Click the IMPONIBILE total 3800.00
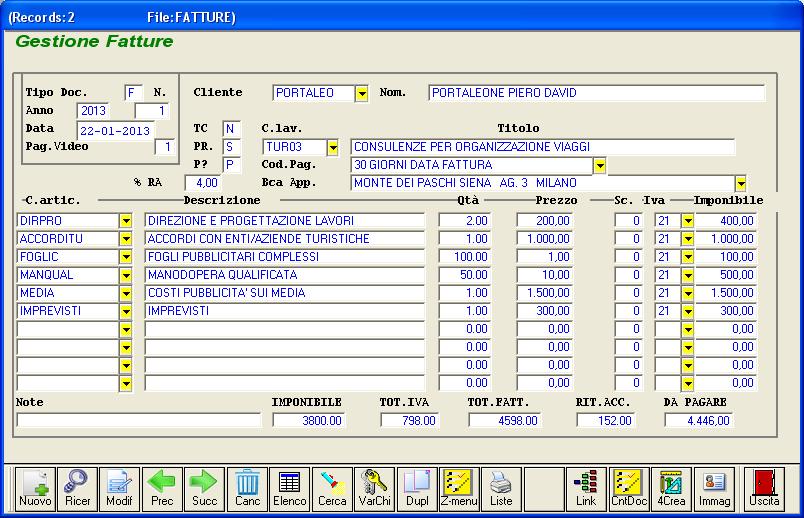804x518 pixels. [x=309, y=421]
